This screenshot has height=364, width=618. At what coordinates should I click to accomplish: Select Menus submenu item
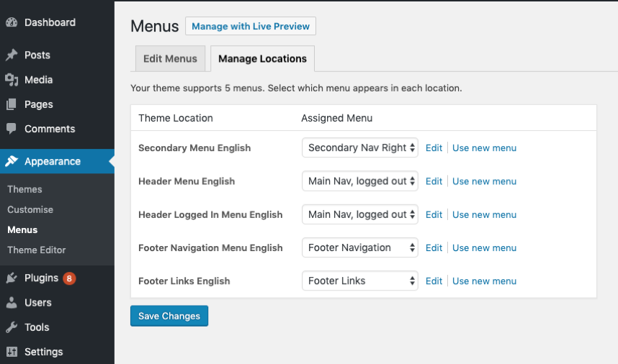point(22,229)
